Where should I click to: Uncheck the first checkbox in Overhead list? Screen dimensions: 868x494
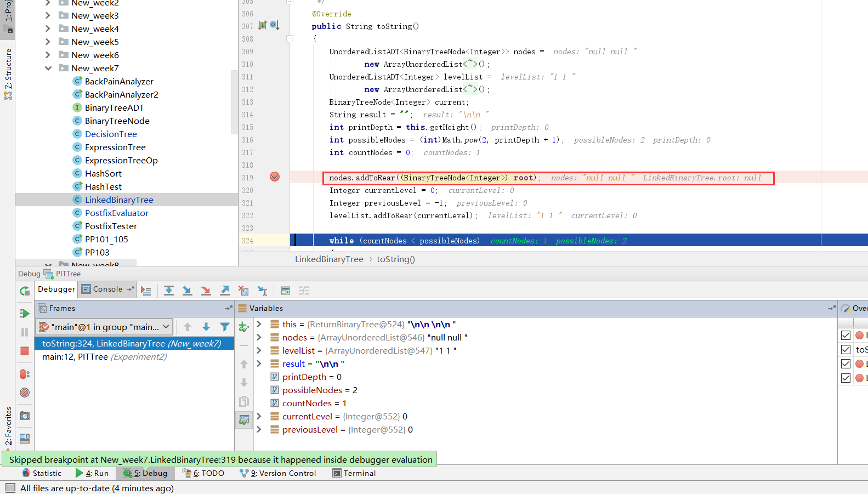coord(846,335)
